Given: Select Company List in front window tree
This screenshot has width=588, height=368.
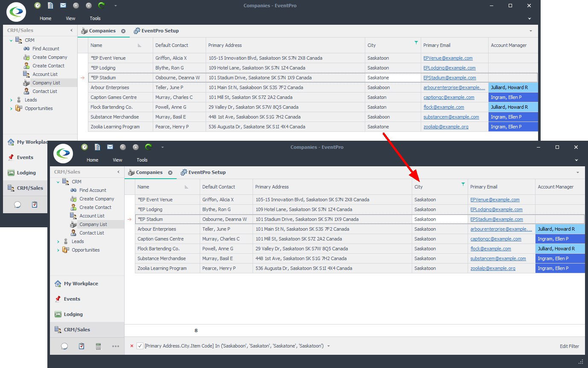Looking at the screenshot, I should [x=93, y=224].
